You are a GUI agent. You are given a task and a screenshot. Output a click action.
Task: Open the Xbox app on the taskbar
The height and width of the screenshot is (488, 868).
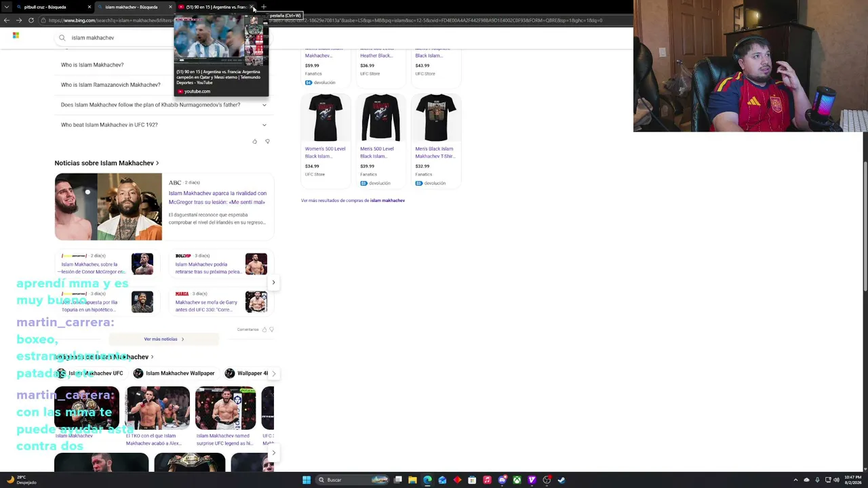517,480
